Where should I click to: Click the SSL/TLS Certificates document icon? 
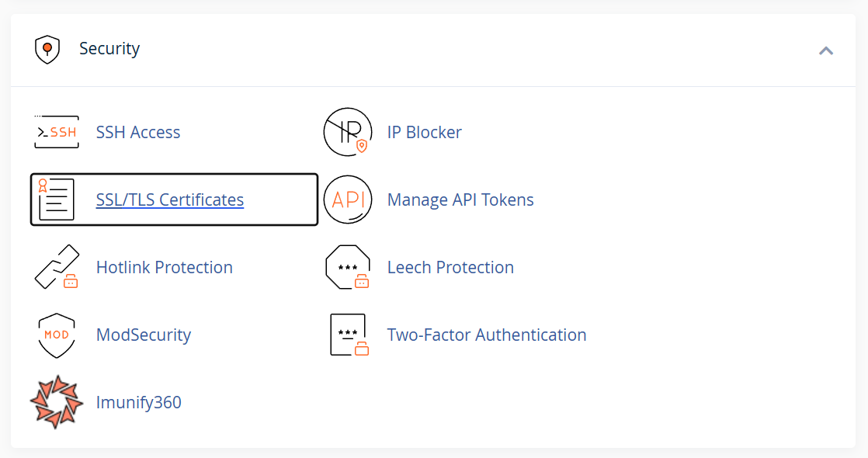pyautogui.click(x=56, y=200)
